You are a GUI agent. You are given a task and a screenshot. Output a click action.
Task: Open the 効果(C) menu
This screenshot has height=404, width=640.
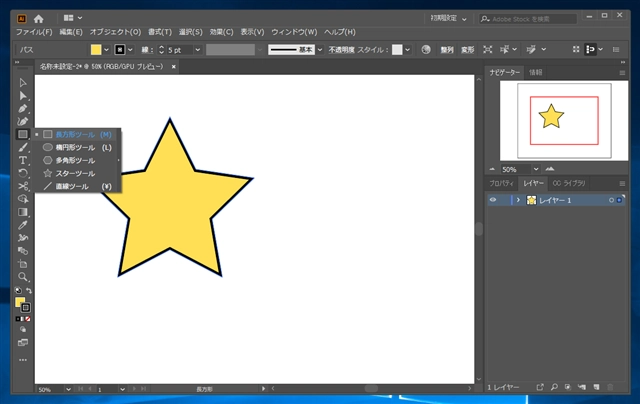[x=221, y=32]
